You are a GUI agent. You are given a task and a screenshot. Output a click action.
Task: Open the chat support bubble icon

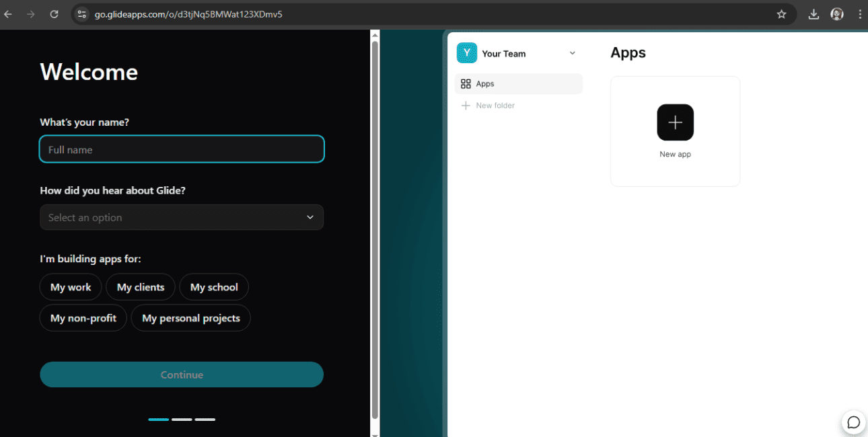click(x=853, y=422)
